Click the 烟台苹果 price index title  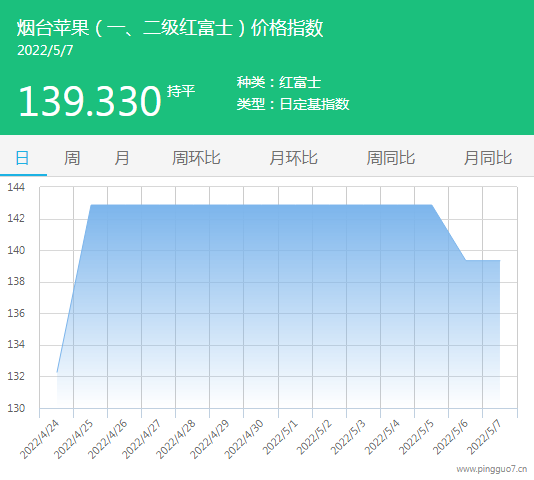coord(170,28)
